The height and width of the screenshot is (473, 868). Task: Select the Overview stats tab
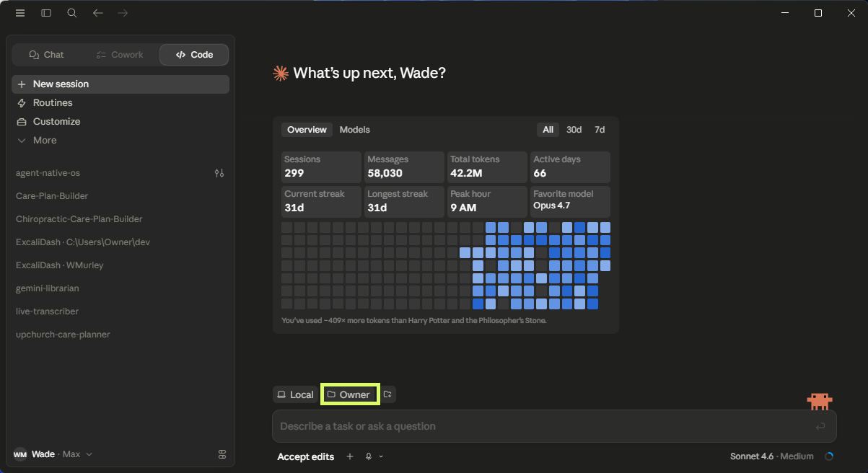(307, 130)
